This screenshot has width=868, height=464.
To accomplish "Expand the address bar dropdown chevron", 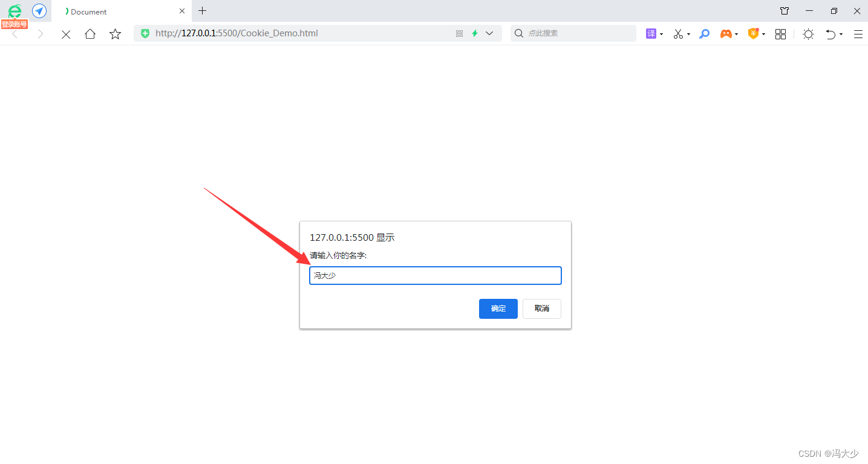I will [x=489, y=33].
